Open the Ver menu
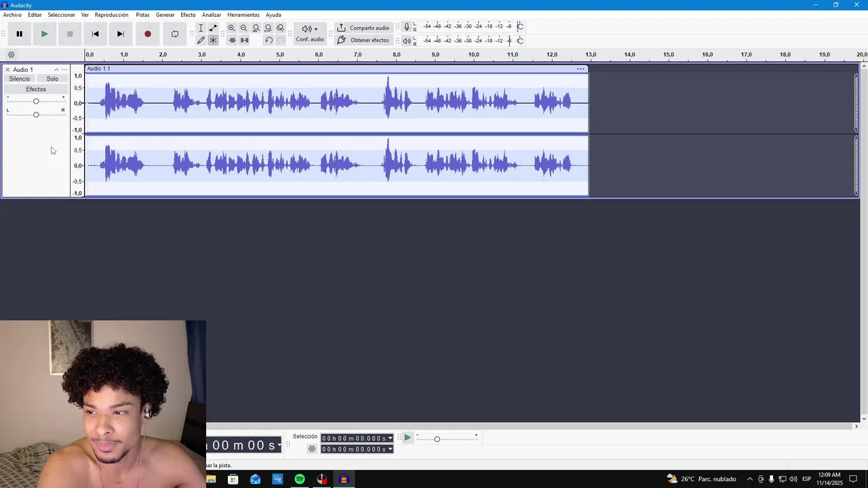Screen dimensions: 868x488 click(x=85, y=15)
